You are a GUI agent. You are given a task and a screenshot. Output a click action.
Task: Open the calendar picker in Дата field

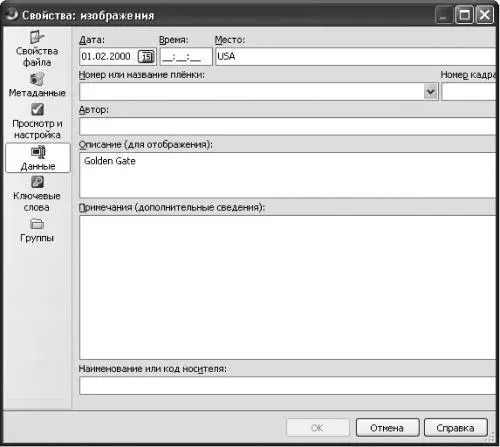pyautogui.click(x=146, y=57)
